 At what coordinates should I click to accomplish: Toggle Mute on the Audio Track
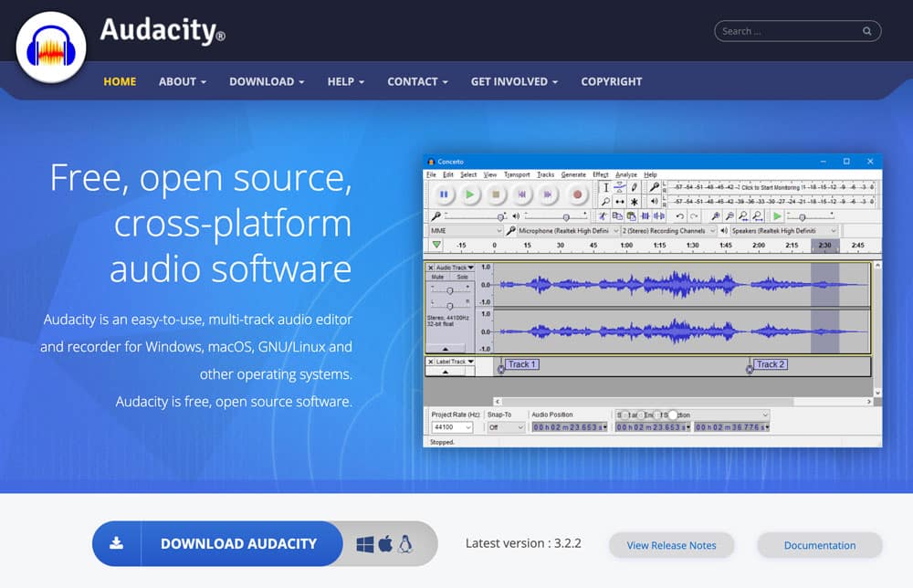[437, 277]
